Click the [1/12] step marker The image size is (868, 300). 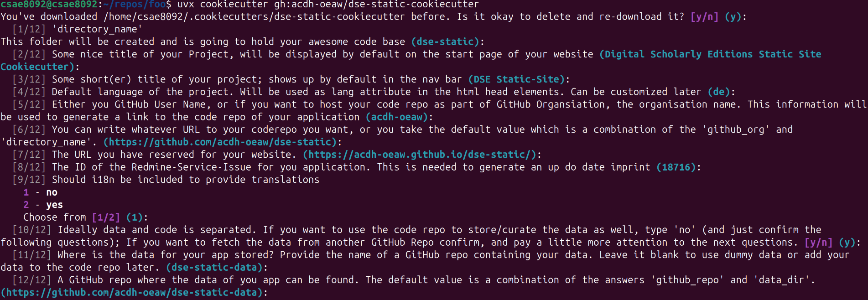[x=29, y=29]
